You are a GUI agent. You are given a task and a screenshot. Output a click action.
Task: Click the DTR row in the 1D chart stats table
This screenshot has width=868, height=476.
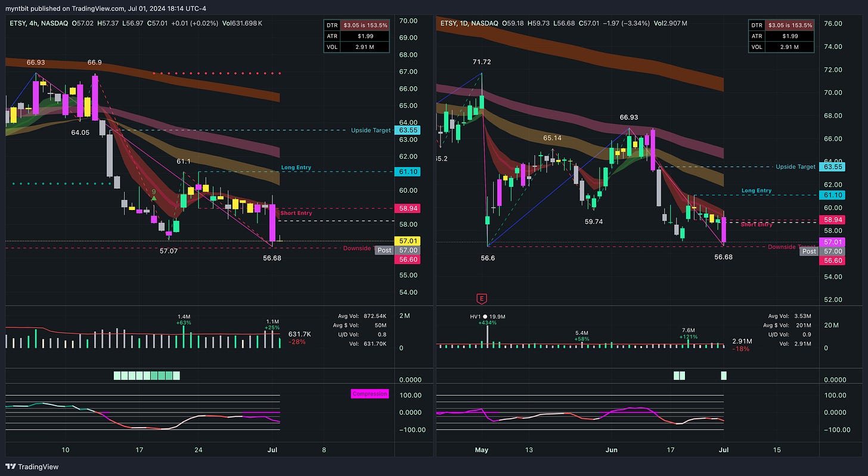tap(782, 26)
